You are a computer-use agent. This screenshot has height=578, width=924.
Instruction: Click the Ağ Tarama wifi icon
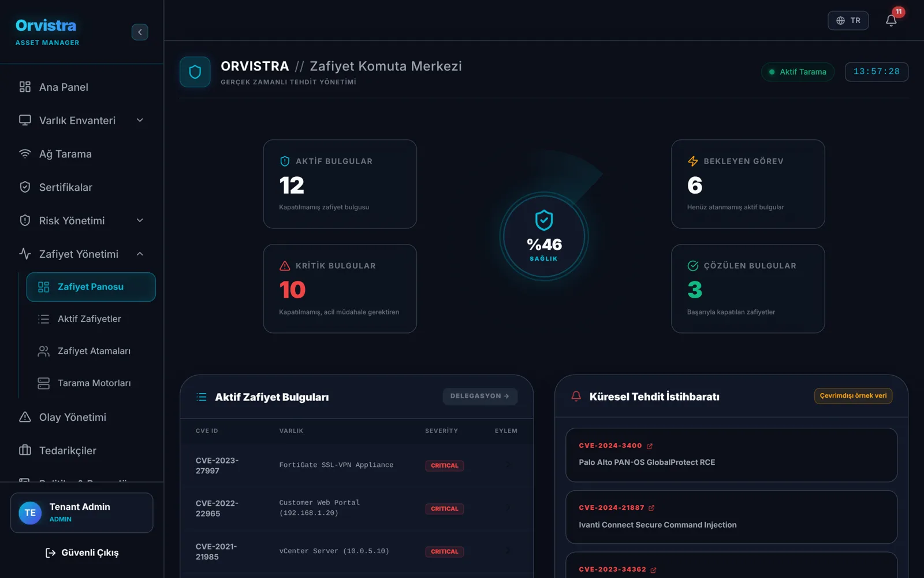[x=25, y=154]
